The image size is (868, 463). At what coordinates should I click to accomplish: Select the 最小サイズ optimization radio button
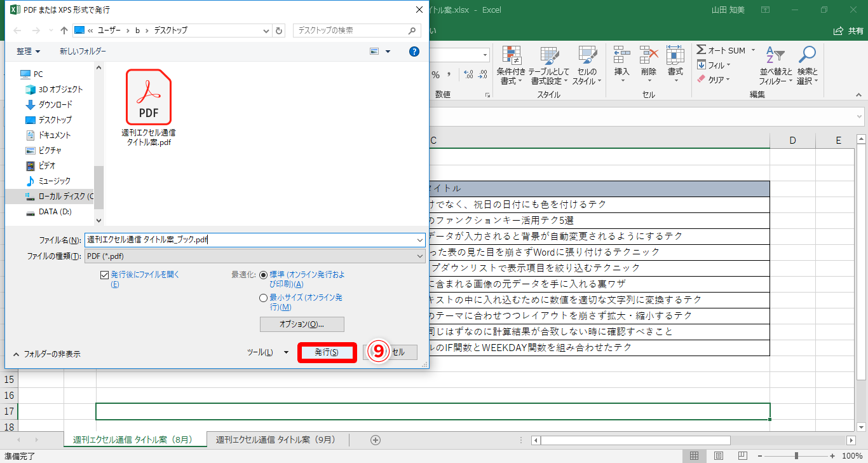pos(264,298)
